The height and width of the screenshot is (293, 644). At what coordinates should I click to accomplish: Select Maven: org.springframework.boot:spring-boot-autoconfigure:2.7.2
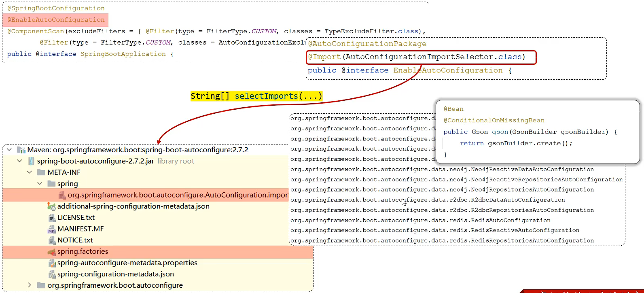tap(138, 150)
